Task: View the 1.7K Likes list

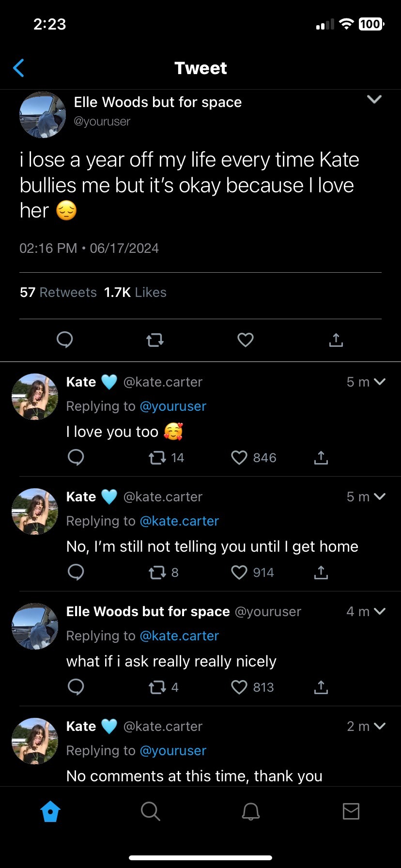Action: click(x=135, y=293)
